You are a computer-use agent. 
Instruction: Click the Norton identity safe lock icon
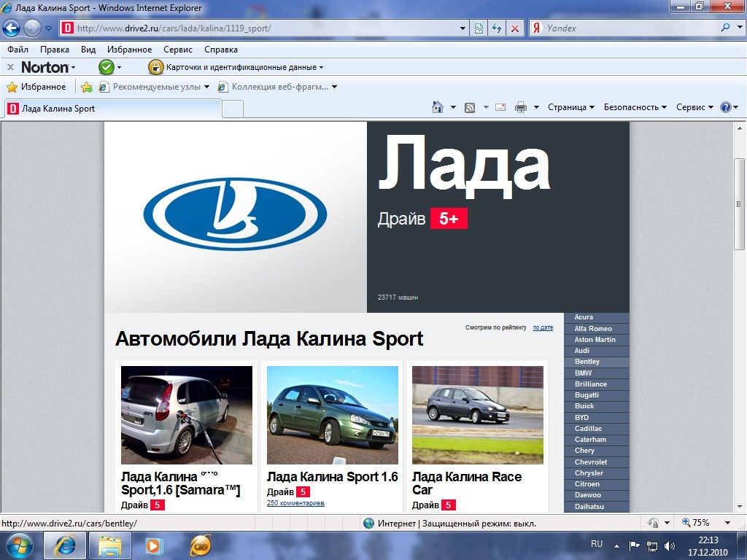[155, 67]
